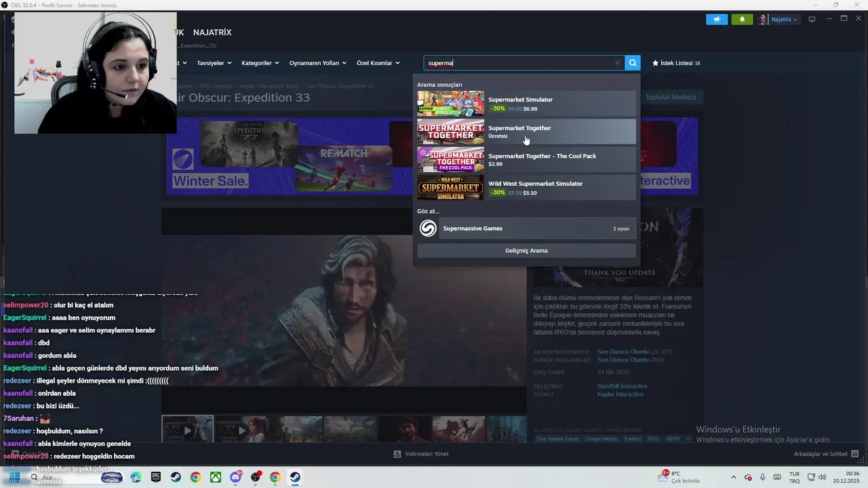Select Supermarket Together search result
Image resolution: width=868 pixels, height=488 pixels.
click(526, 131)
